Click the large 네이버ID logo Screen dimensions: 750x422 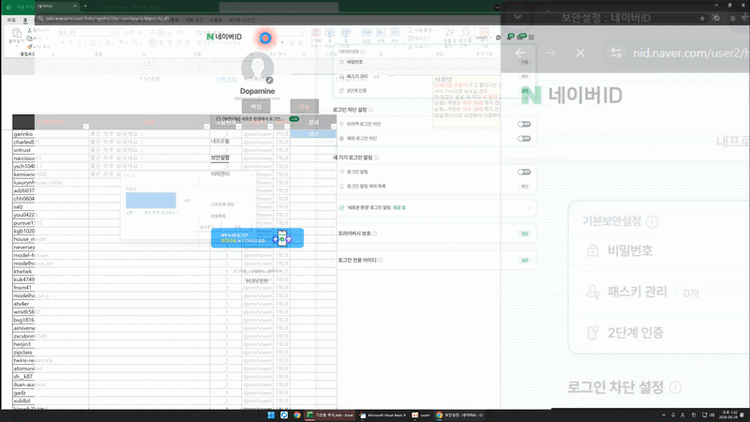point(572,95)
